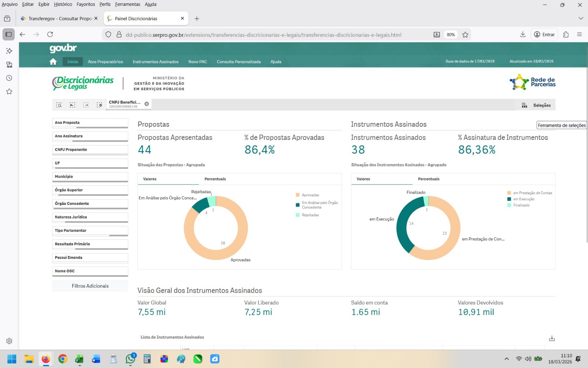Click the Rejeitadas legend color swatch
This screenshot has width=588, height=368.
pyautogui.click(x=298, y=215)
